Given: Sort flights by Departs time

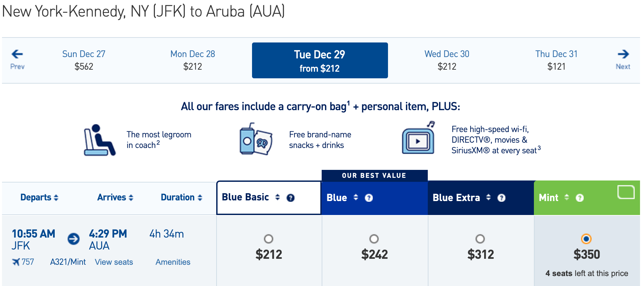Looking at the screenshot, I should (x=39, y=197).
